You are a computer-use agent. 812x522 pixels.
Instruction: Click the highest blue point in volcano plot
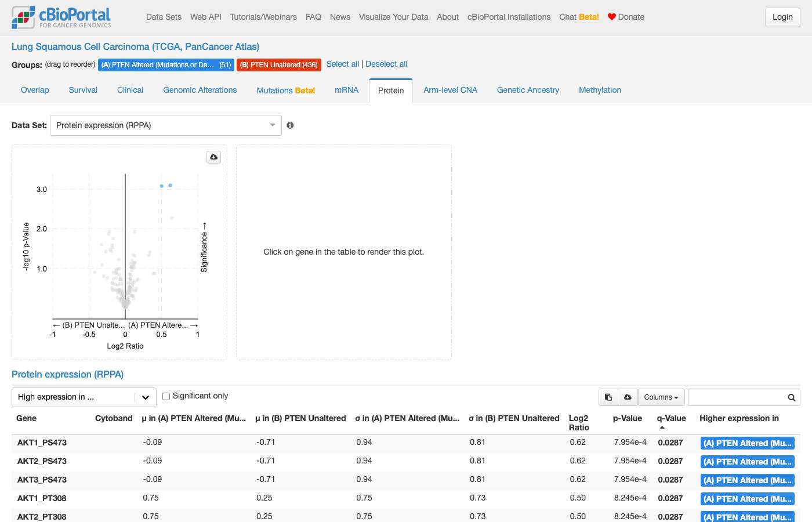click(x=170, y=185)
